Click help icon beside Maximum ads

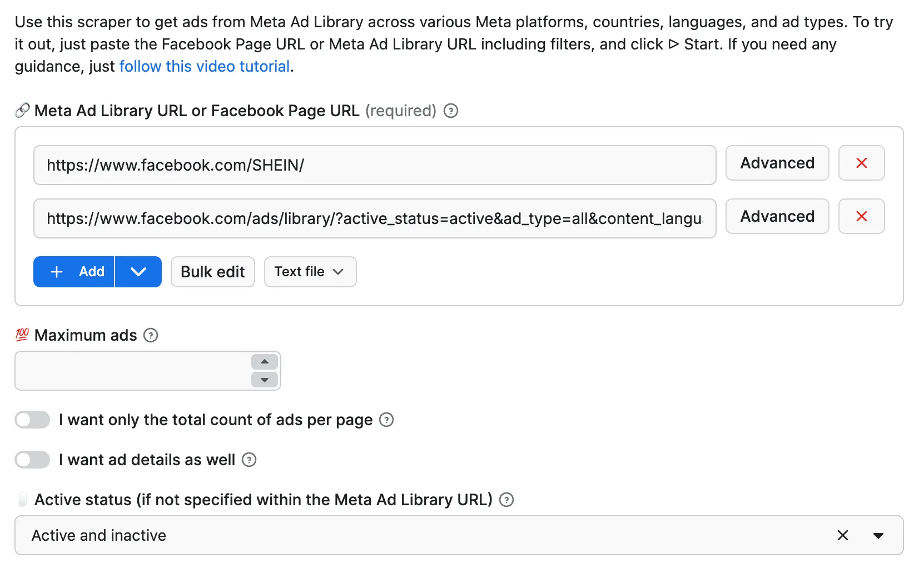click(x=151, y=336)
